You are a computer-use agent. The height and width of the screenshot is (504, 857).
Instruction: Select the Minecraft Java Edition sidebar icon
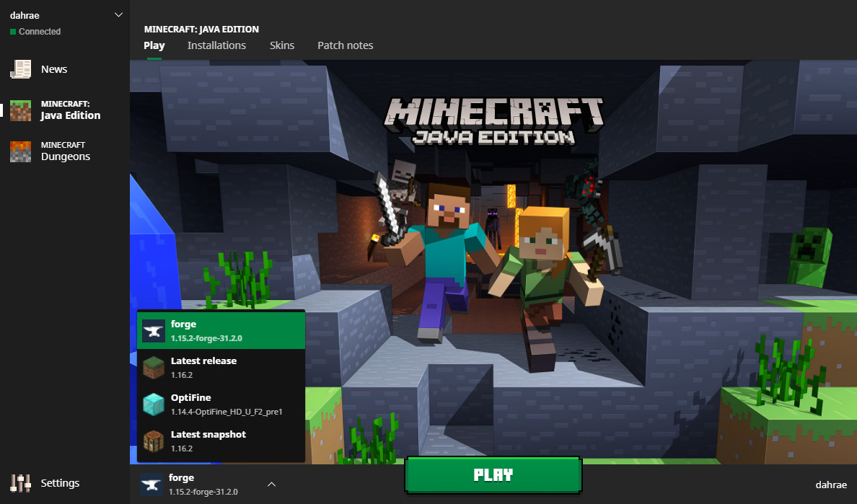pos(19,110)
